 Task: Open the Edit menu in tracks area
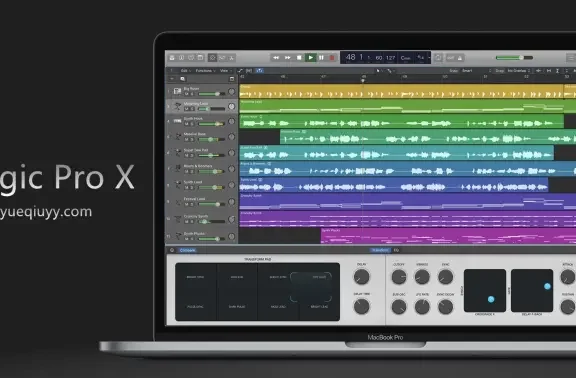185,71
